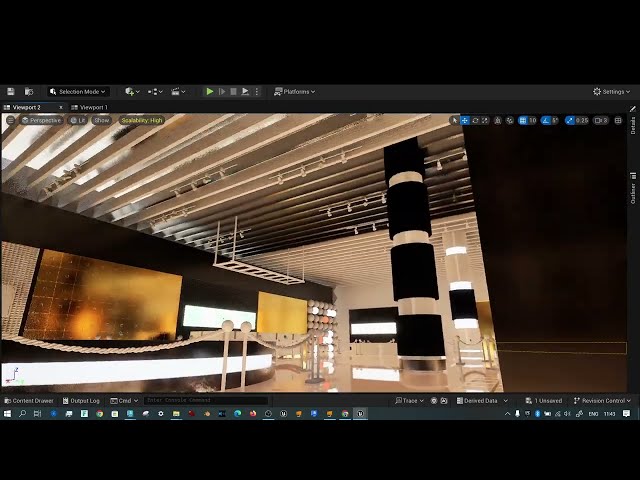Image resolution: width=640 pixels, height=480 pixels.
Task: Open the Windows notification center
Action: (627, 413)
